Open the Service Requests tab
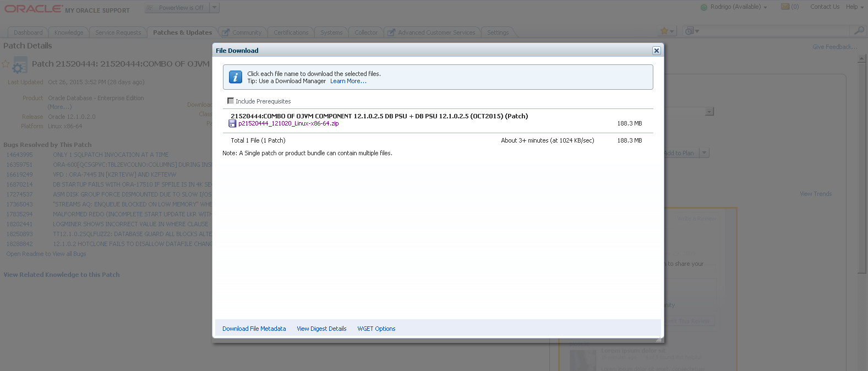This screenshot has width=868, height=371. coord(118,32)
